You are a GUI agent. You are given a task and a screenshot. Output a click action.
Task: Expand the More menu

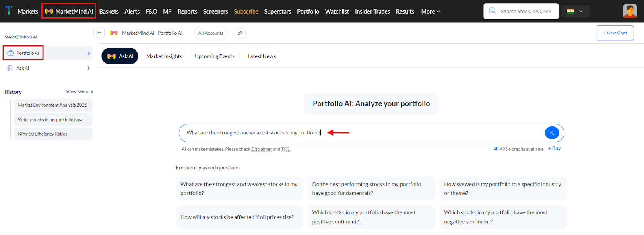tap(430, 11)
